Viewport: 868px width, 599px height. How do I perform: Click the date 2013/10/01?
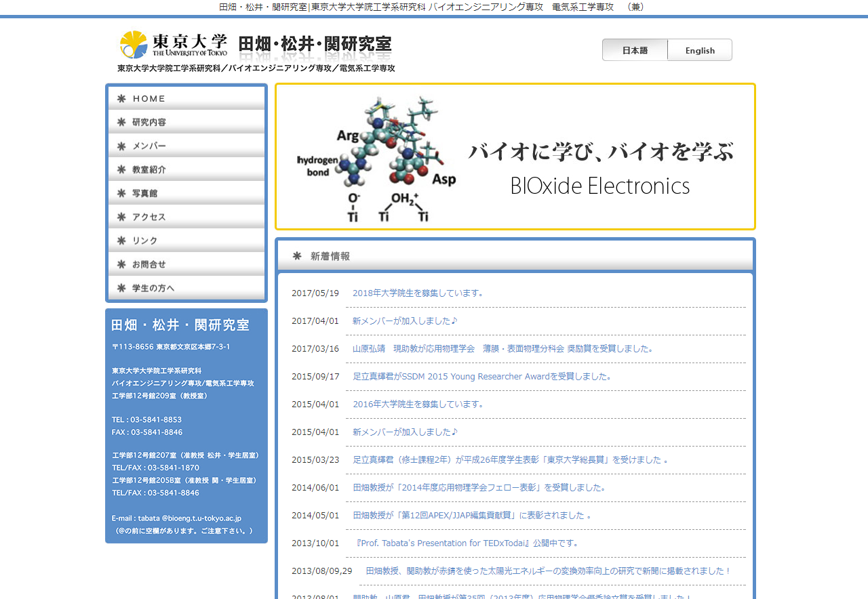[315, 543]
